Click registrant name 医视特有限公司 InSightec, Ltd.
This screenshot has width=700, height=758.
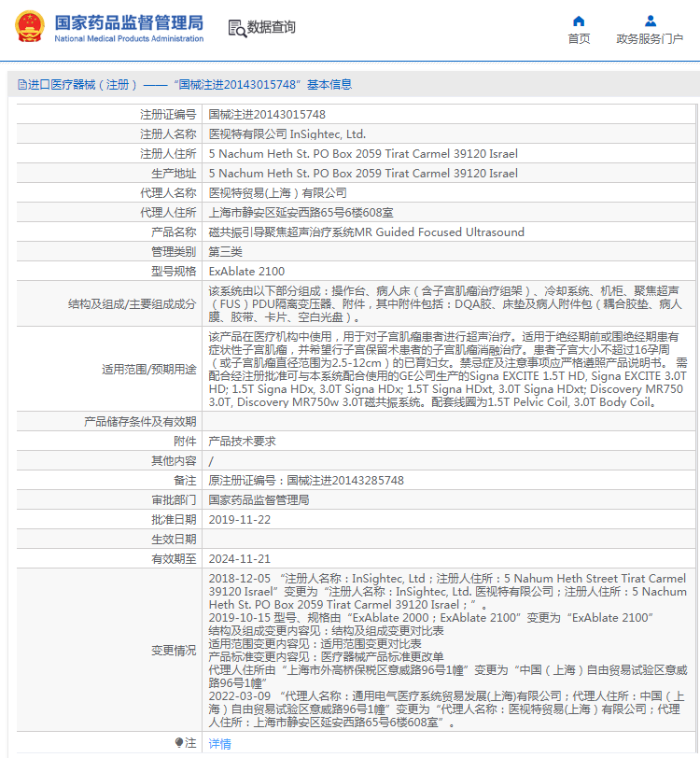click(287, 133)
